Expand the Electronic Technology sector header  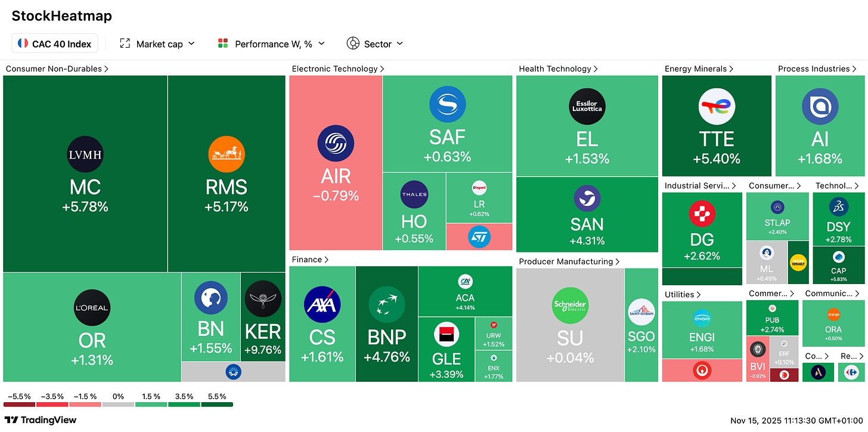tap(338, 69)
